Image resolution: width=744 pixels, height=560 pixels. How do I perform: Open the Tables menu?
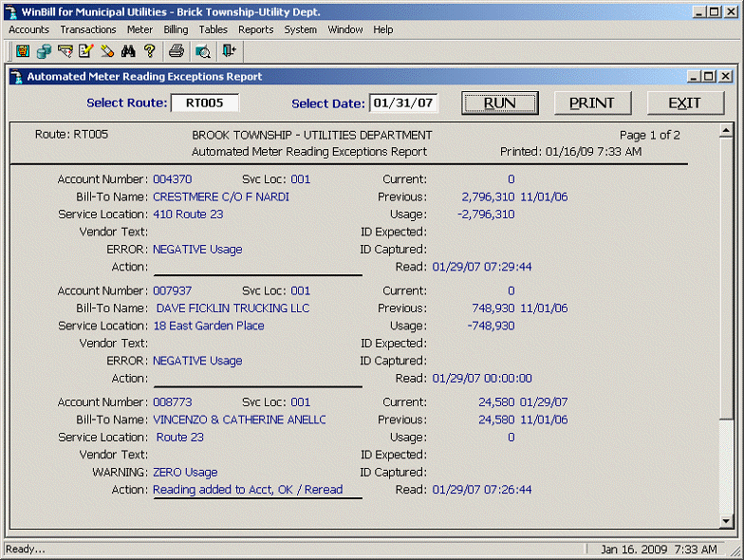pos(213,29)
